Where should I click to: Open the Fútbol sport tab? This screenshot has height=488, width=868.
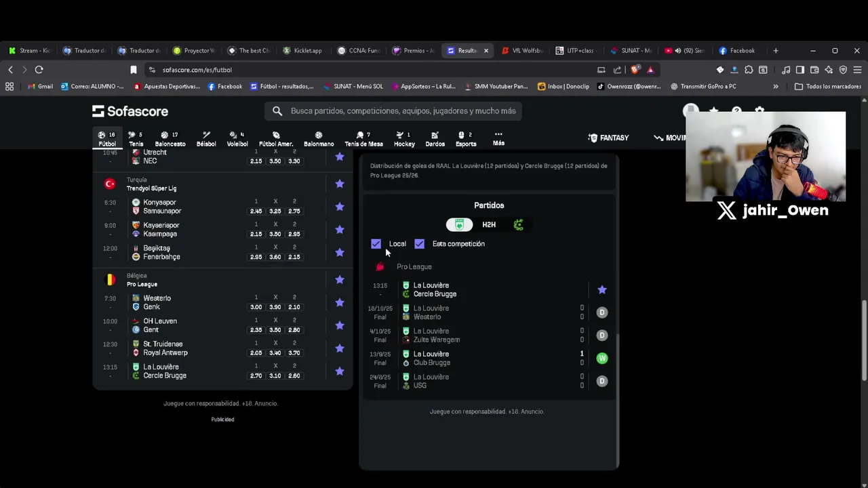coord(107,139)
